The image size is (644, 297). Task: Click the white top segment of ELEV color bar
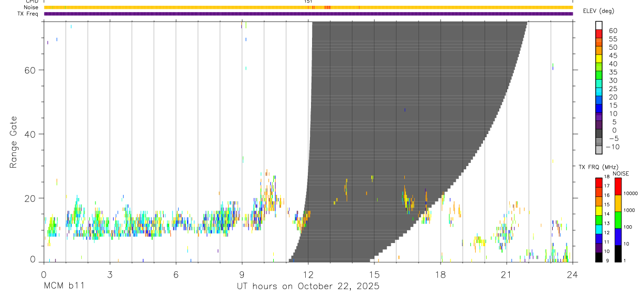tap(599, 26)
